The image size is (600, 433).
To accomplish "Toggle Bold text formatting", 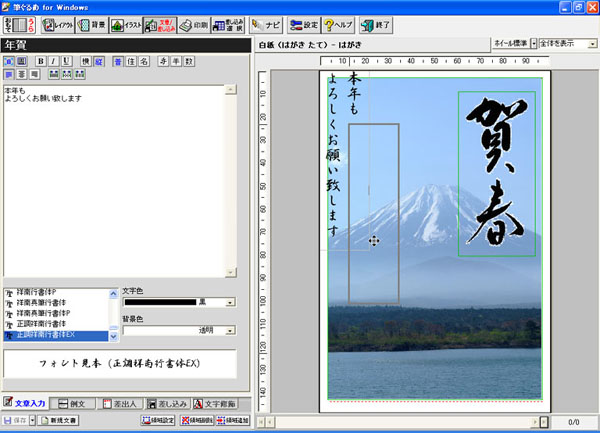I will (x=40, y=60).
